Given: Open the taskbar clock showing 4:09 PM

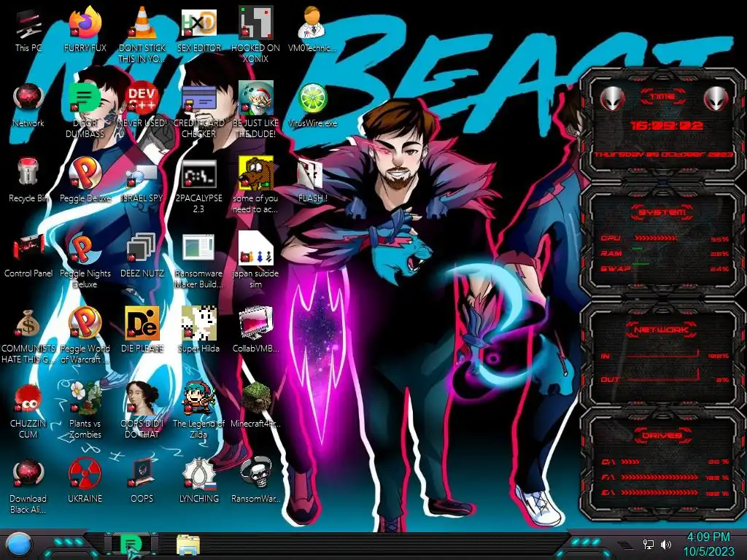Looking at the screenshot, I should [708, 544].
